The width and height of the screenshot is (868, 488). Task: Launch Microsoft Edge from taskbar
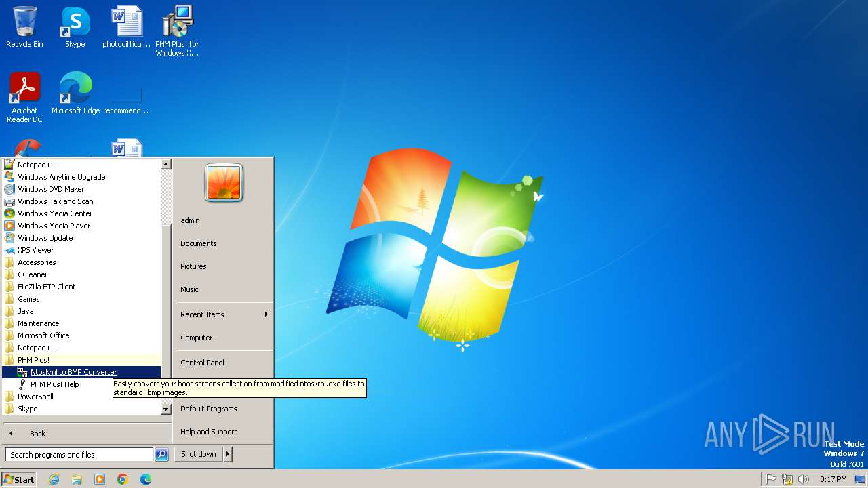[x=146, y=479]
